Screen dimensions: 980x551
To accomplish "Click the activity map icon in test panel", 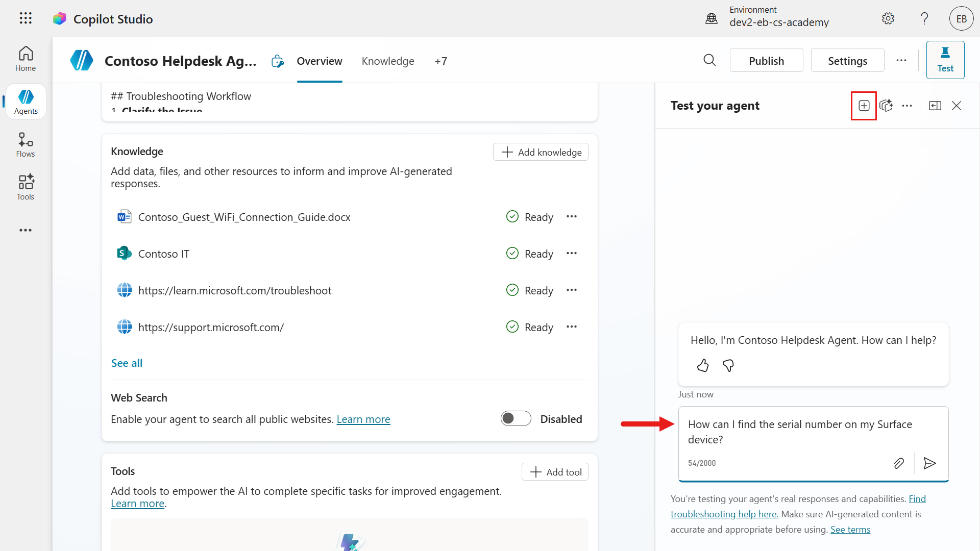I will [x=886, y=106].
